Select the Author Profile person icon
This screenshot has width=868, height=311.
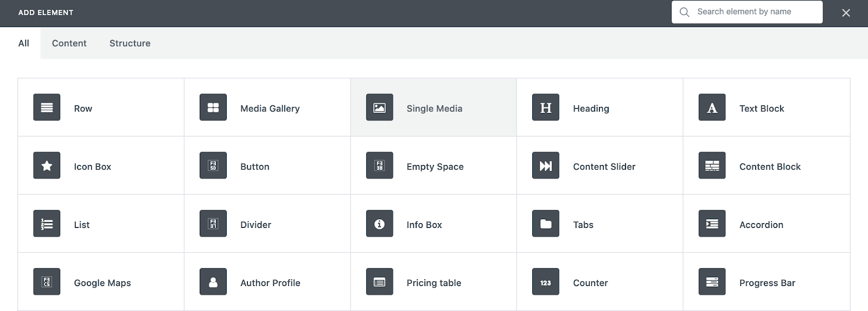point(213,282)
